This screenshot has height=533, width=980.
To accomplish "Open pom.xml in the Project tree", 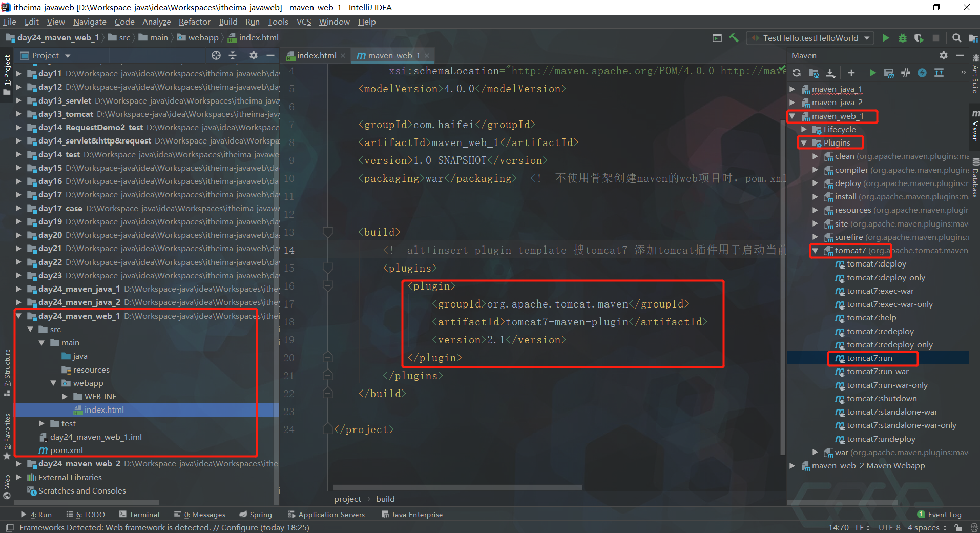I will point(67,450).
